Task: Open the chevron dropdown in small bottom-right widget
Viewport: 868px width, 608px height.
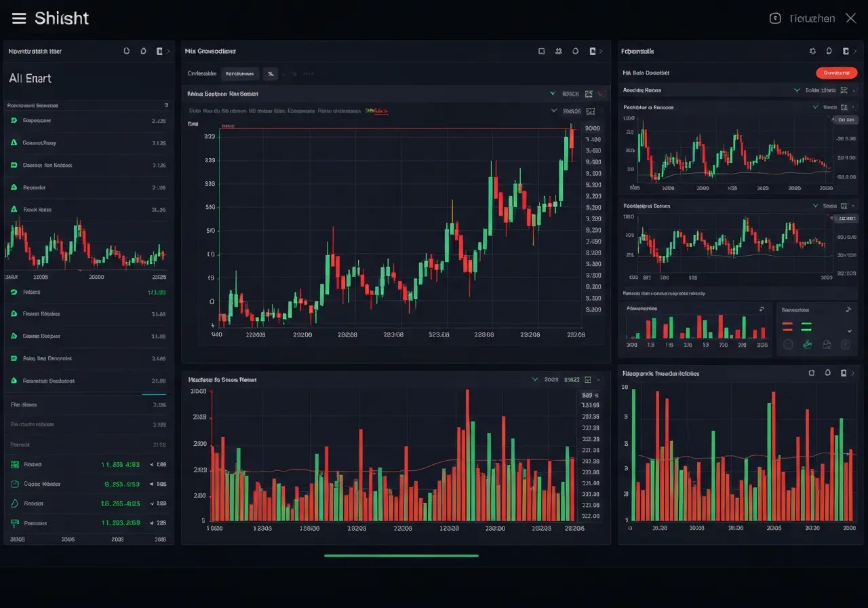Action: click(849, 330)
